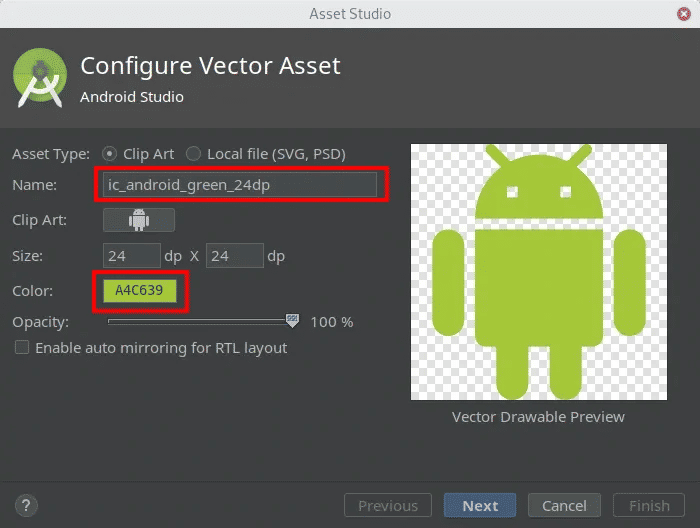The image size is (700, 528).
Task: Click the Finish button
Action: point(649,505)
